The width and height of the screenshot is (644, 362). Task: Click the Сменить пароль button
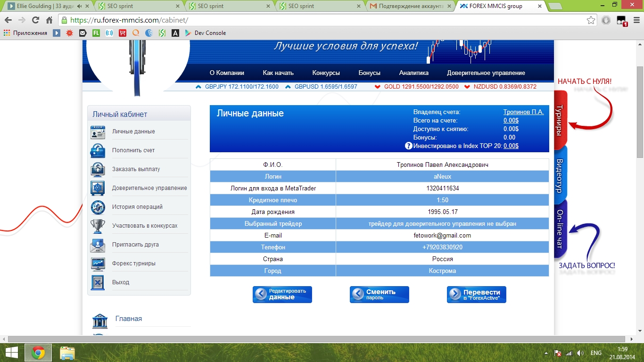click(380, 295)
